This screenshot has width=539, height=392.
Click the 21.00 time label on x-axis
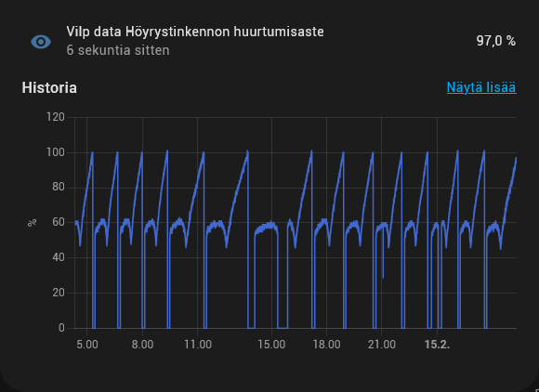click(382, 345)
